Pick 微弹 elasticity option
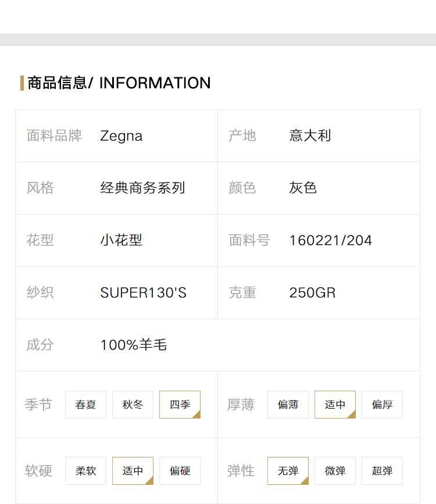Screen dimensions: 436x504 pos(335,470)
